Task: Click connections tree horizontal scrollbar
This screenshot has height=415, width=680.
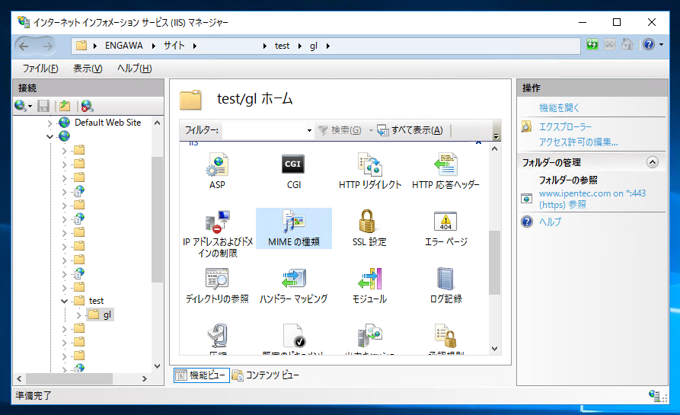Action: coord(70,379)
